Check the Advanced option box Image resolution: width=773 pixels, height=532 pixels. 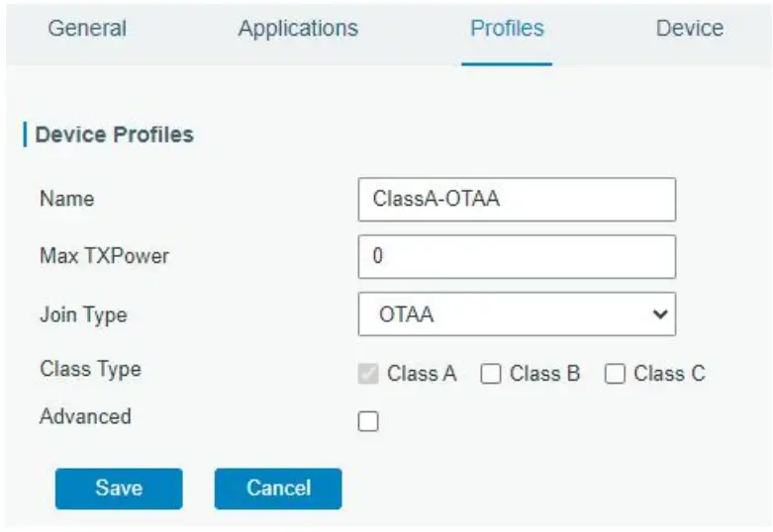pyautogui.click(x=368, y=422)
